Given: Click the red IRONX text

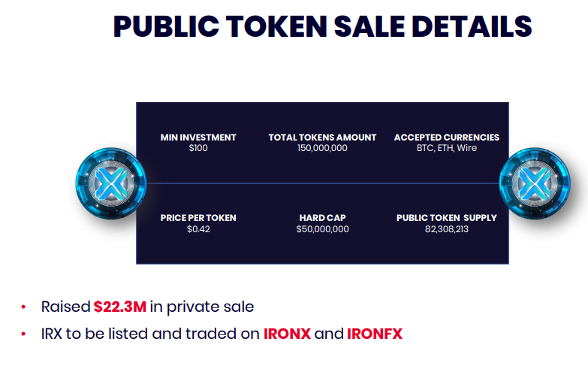Looking at the screenshot, I should pos(288,334).
